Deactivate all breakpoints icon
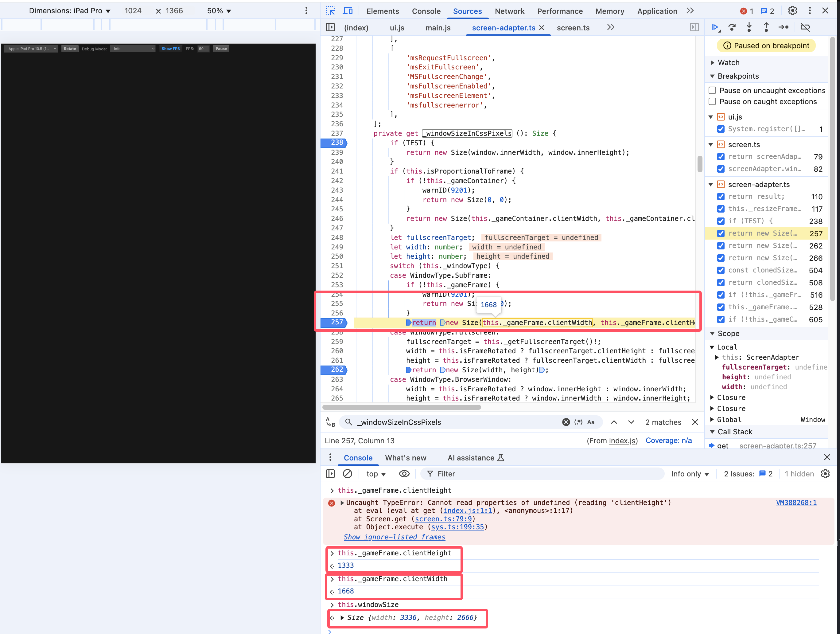Image resolution: width=840 pixels, height=634 pixels. pos(805,27)
